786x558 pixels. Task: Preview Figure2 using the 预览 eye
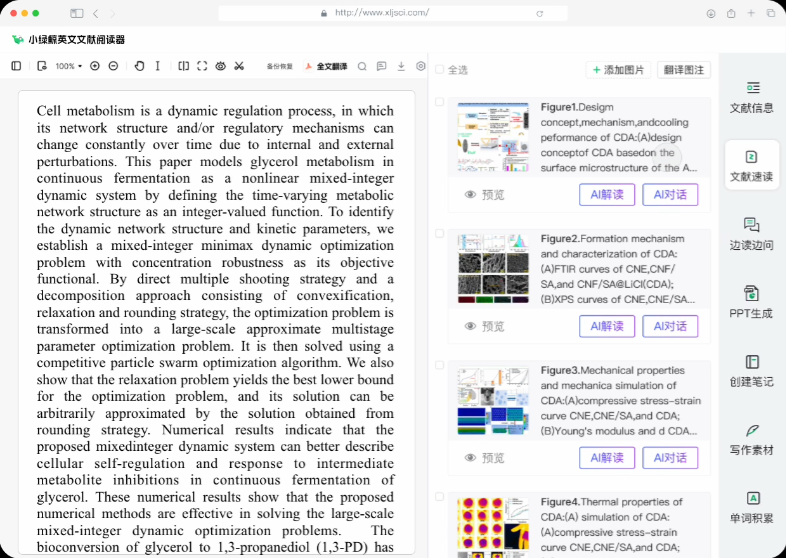(484, 326)
